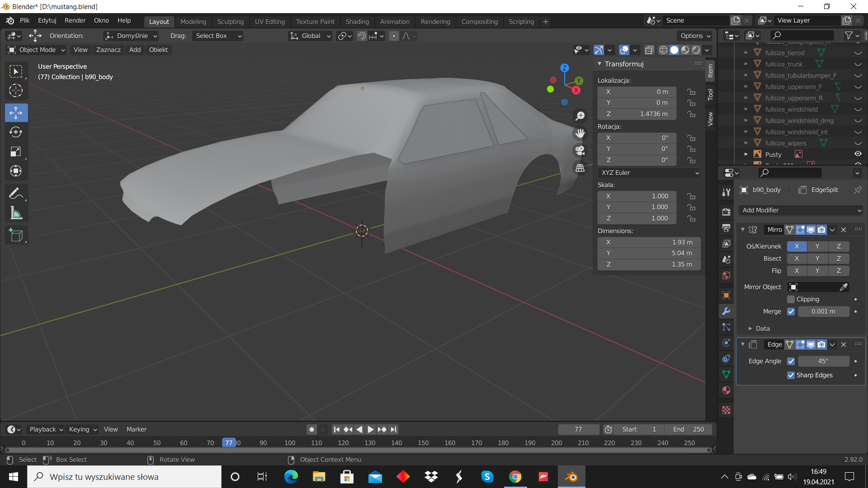Expand the fullsize_trunk outliner item
Screen dimensions: 868x488
tap(746, 64)
